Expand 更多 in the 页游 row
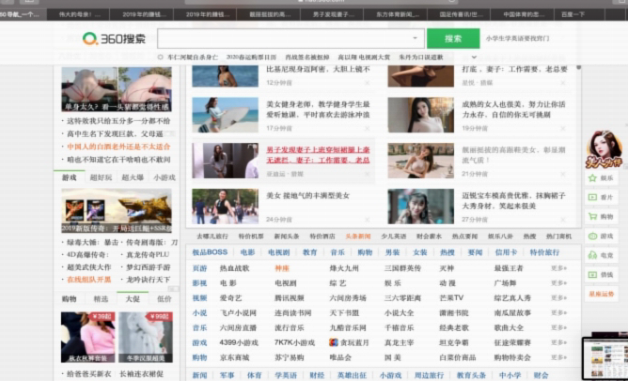The width and height of the screenshot is (628, 381). 559,268
